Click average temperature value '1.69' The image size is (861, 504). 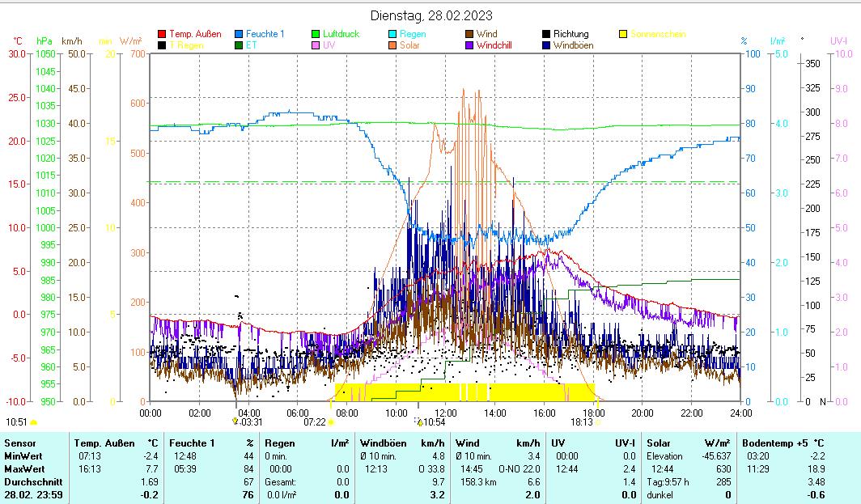pyautogui.click(x=150, y=482)
